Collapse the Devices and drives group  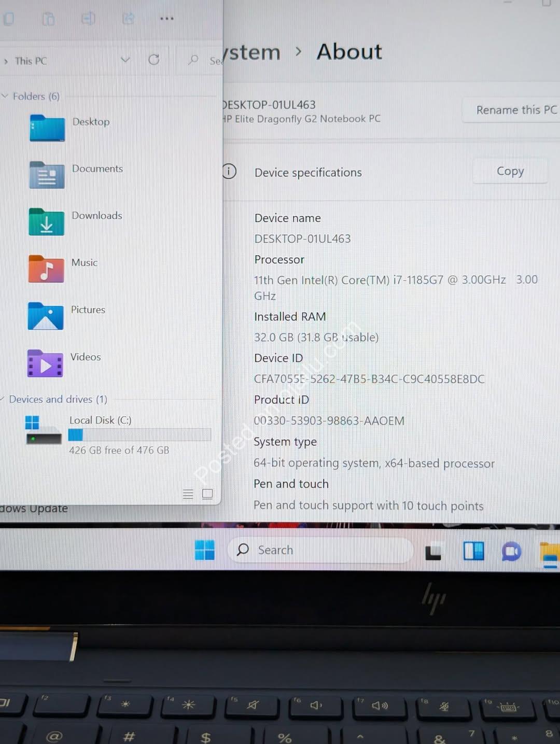(x=3, y=399)
